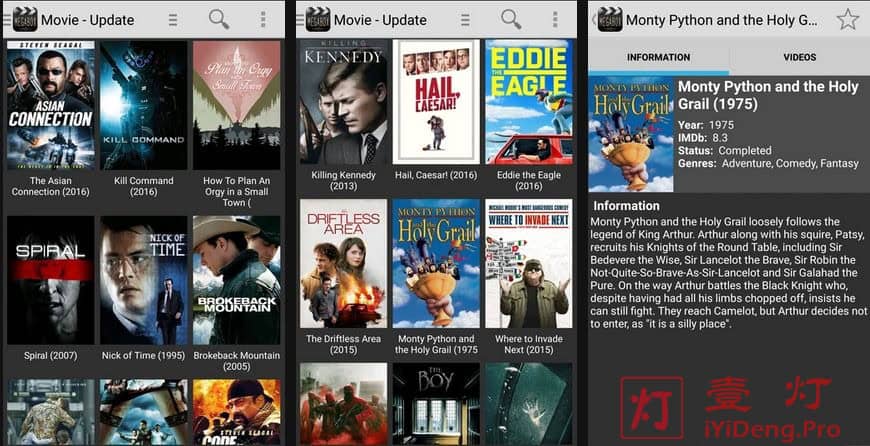This screenshot has width=870, height=446.
Task: Tap the star favorite icon for Monty Python
Action: [847, 19]
